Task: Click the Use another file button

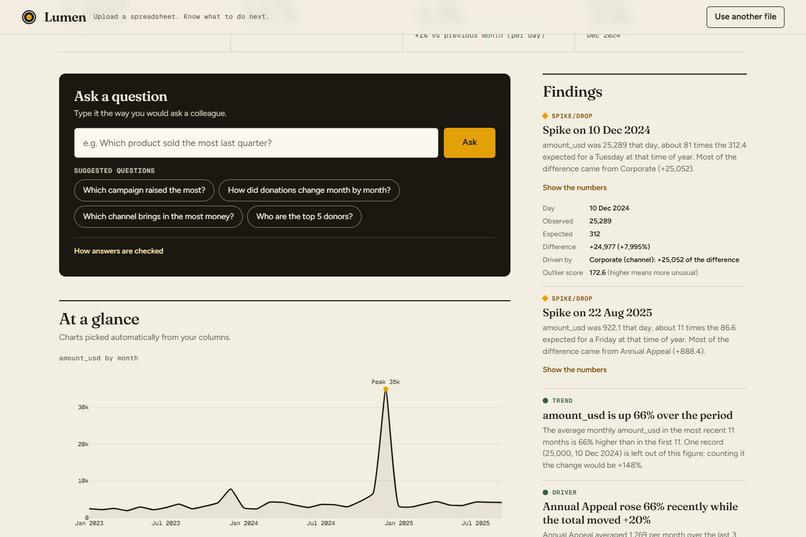Action: click(x=745, y=17)
